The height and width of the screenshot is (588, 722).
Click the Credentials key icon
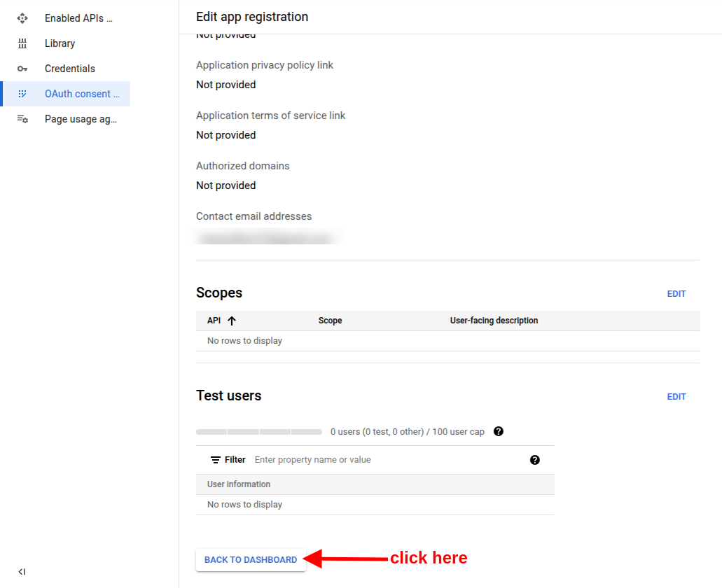coord(22,69)
